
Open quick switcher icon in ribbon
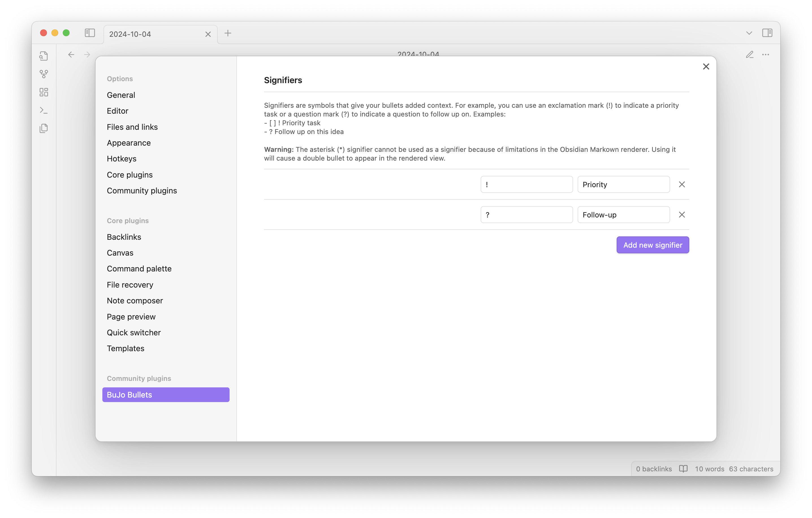44,56
